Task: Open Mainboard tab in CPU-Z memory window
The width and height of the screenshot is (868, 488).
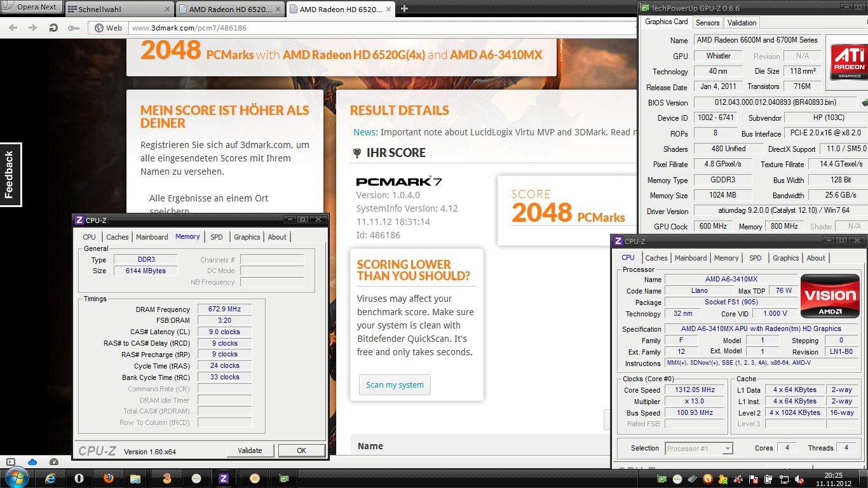Action: point(152,237)
